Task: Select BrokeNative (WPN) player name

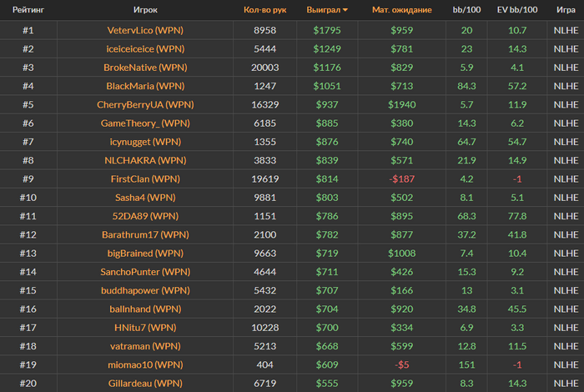Action: click(145, 68)
